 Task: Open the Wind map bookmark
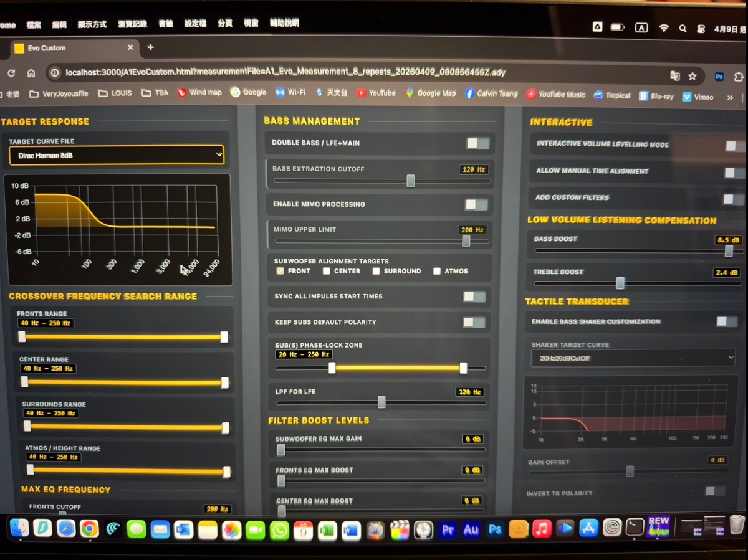199,92
